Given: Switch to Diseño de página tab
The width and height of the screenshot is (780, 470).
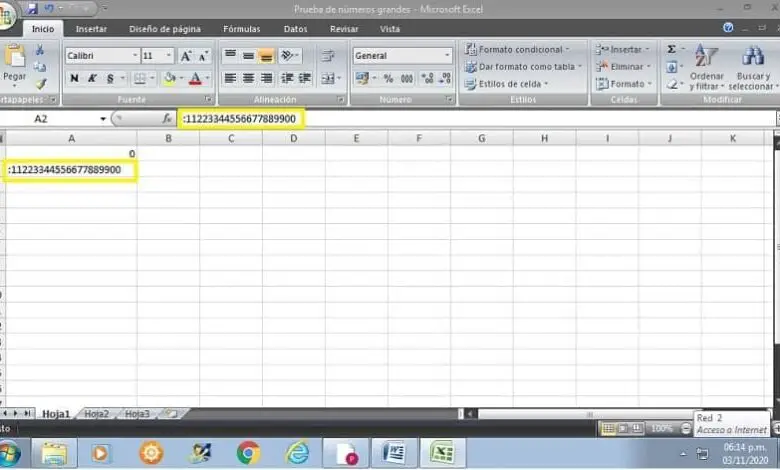Looking at the screenshot, I should pos(165,29).
